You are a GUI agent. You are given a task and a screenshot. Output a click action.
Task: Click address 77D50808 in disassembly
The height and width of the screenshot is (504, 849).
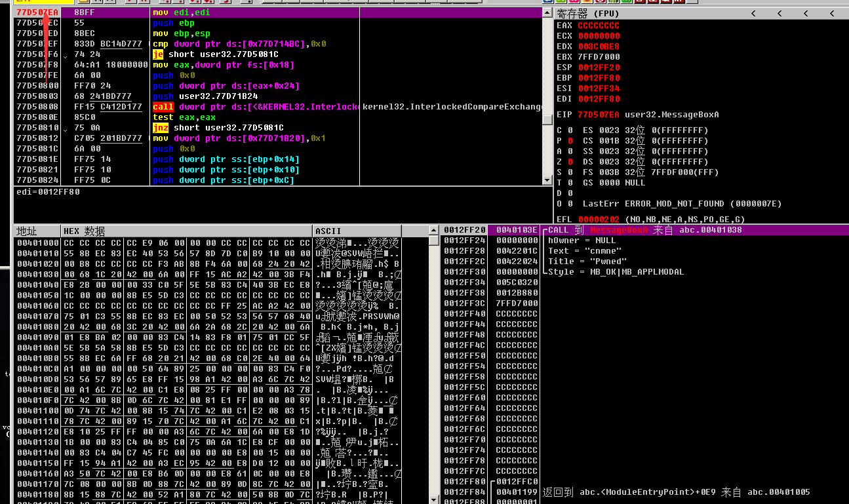pos(37,107)
